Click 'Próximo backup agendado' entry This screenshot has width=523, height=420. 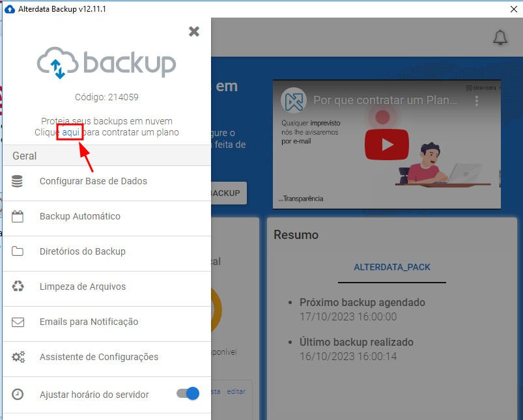click(x=362, y=302)
